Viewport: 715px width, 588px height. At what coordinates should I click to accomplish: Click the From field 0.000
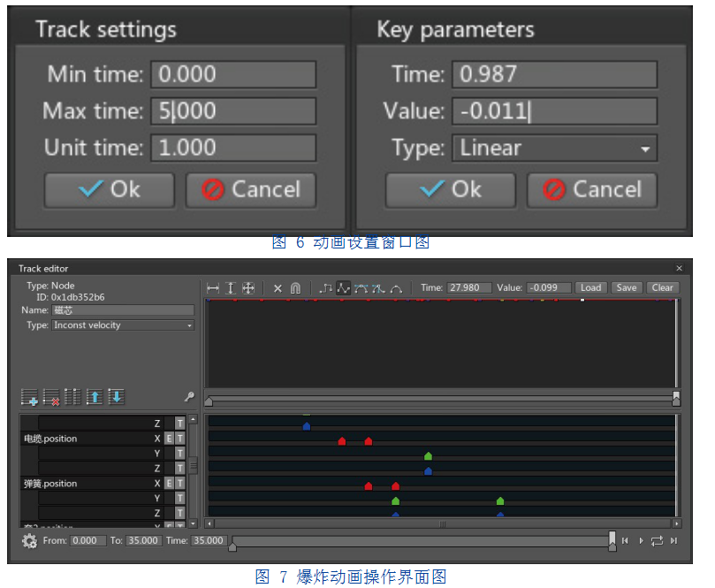pos(88,540)
